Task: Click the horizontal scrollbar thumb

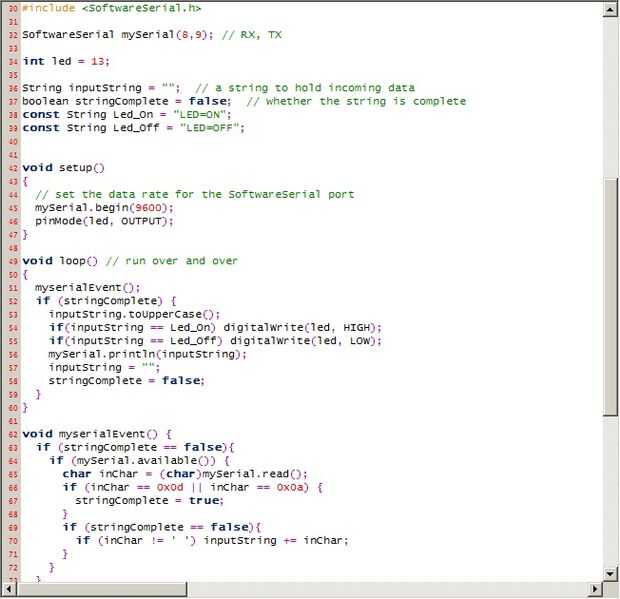Action: [102, 589]
